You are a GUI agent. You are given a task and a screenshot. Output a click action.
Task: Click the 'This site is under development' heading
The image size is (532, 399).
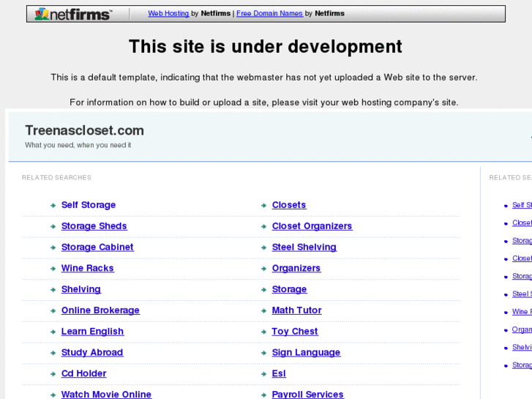[x=266, y=47]
